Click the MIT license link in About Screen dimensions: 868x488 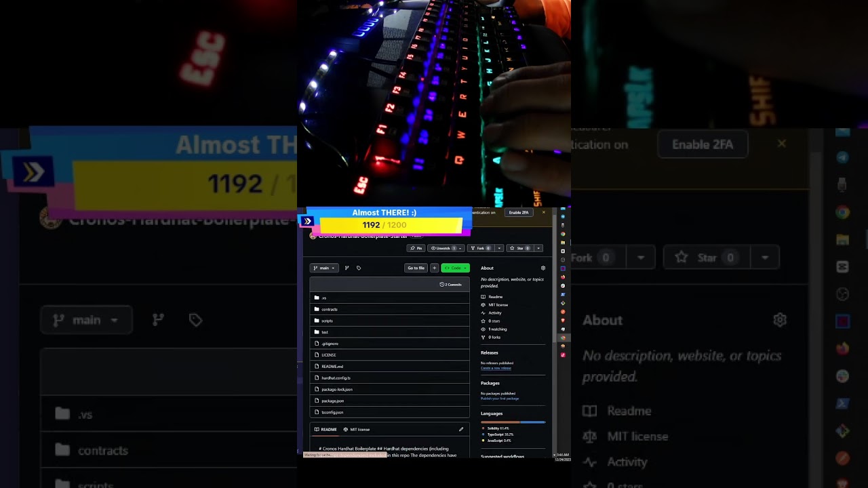(x=494, y=305)
